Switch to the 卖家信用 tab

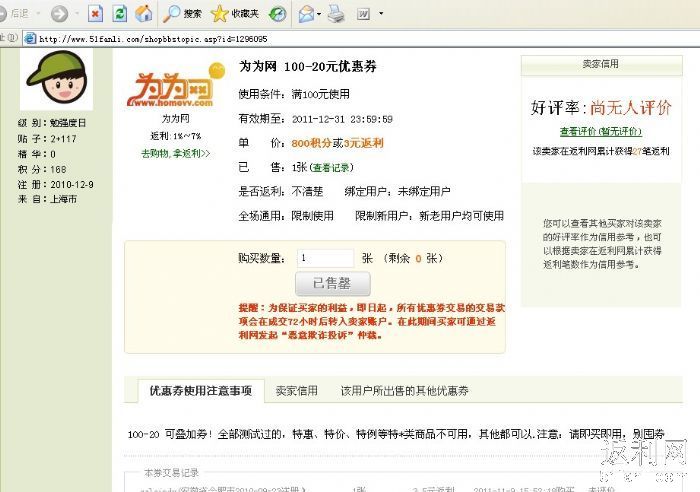coord(296,390)
